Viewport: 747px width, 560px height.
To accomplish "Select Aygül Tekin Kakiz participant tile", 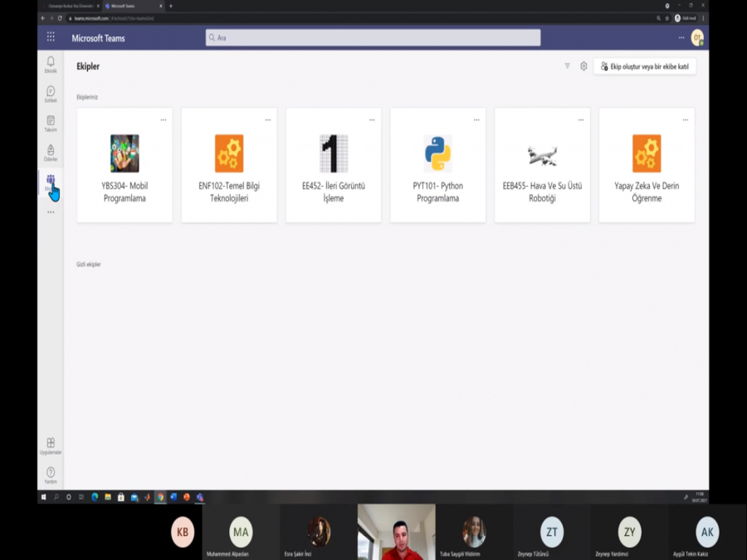I will 707,532.
